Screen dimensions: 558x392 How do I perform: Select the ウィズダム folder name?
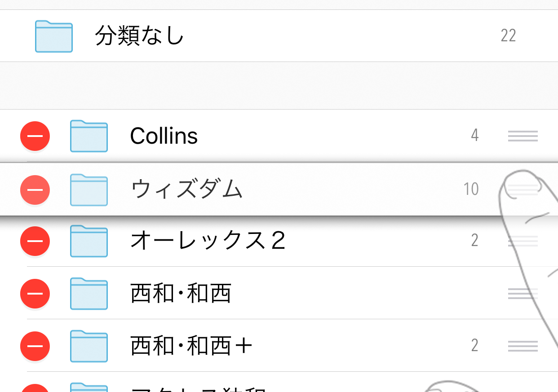click(187, 189)
